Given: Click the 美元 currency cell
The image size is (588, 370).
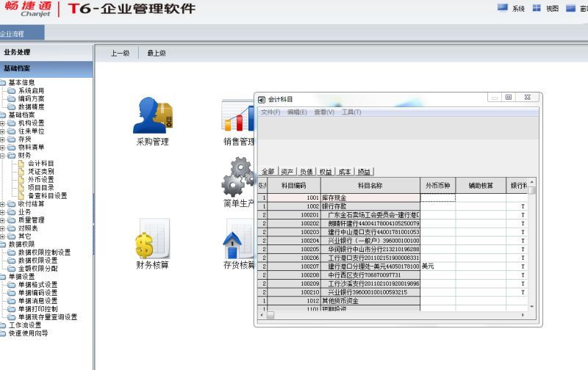Looking at the screenshot, I should pyautogui.click(x=437, y=266).
